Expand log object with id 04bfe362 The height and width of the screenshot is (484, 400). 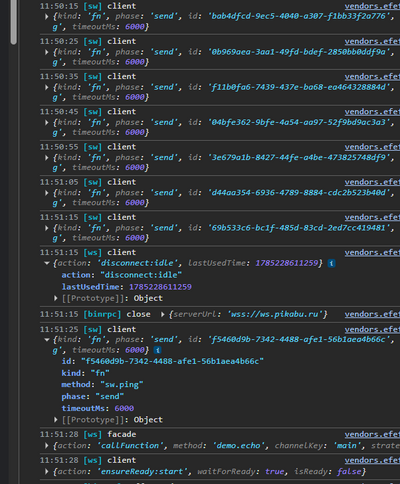click(47, 123)
